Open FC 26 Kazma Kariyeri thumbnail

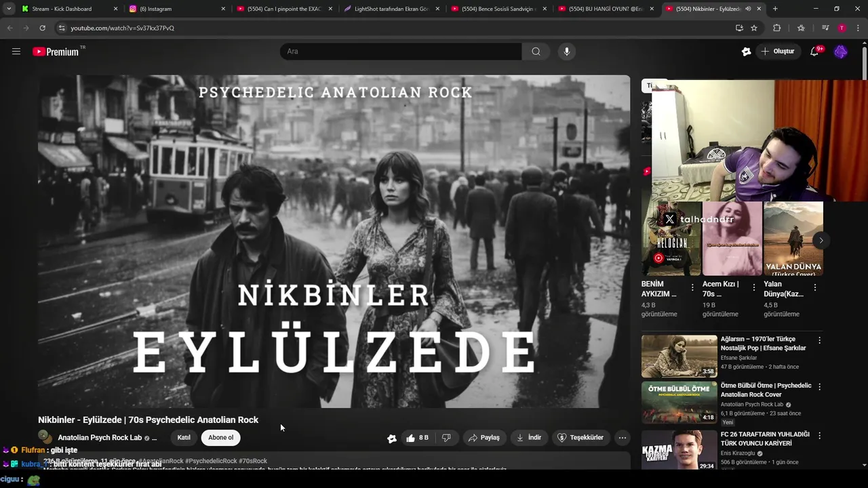coord(679,450)
